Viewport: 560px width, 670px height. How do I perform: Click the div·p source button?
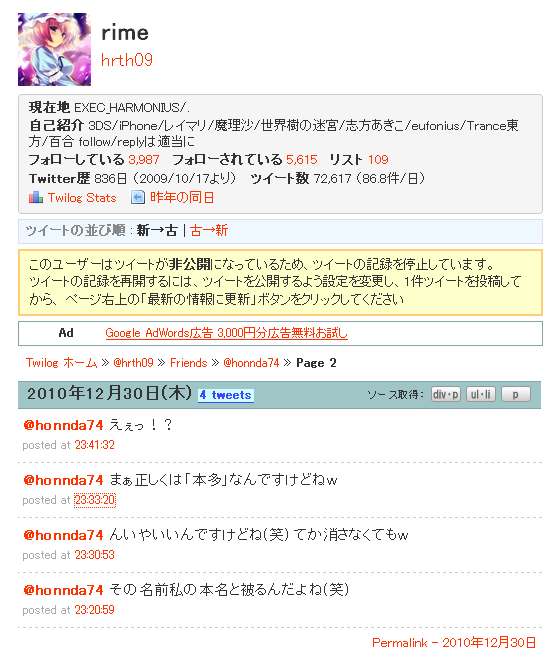pyautogui.click(x=446, y=394)
